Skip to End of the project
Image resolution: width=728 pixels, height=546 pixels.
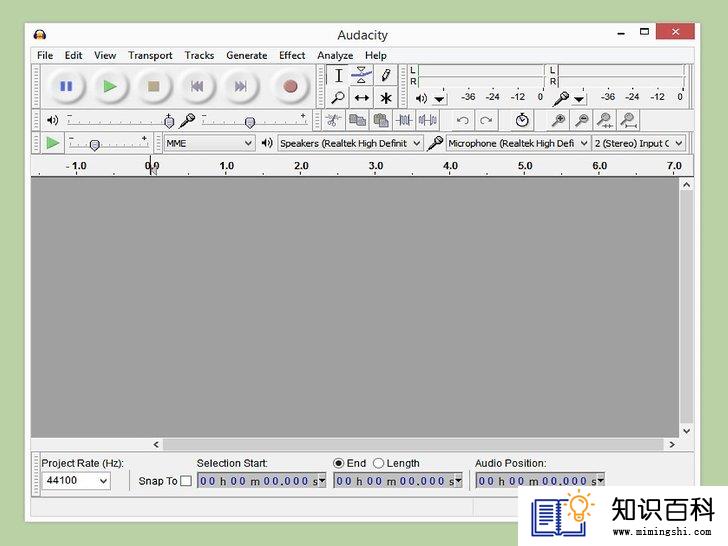pyautogui.click(x=240, y=86)
